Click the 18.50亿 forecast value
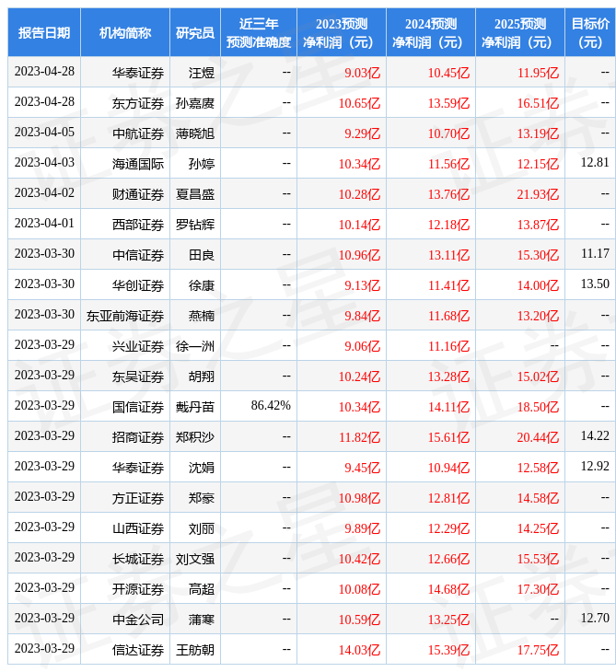This screenshot has width=616, height=672. 538,407
